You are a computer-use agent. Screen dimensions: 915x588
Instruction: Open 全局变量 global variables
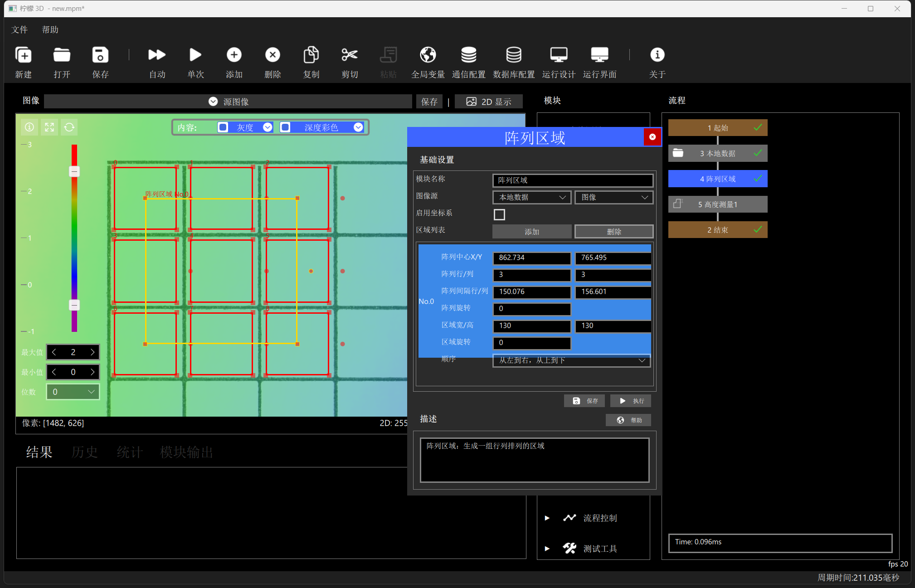coord(428,55)
